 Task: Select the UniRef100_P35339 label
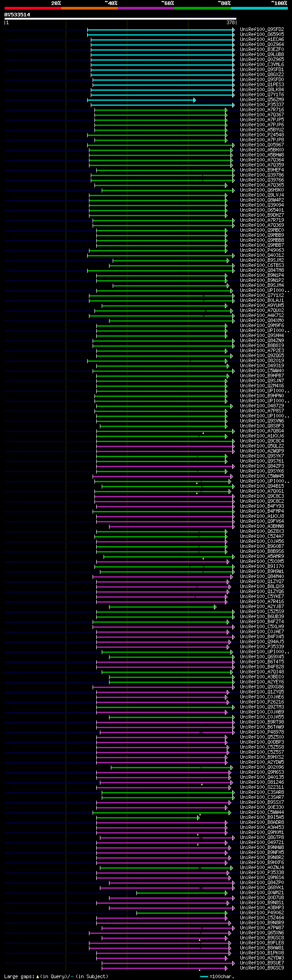[262, 647]
